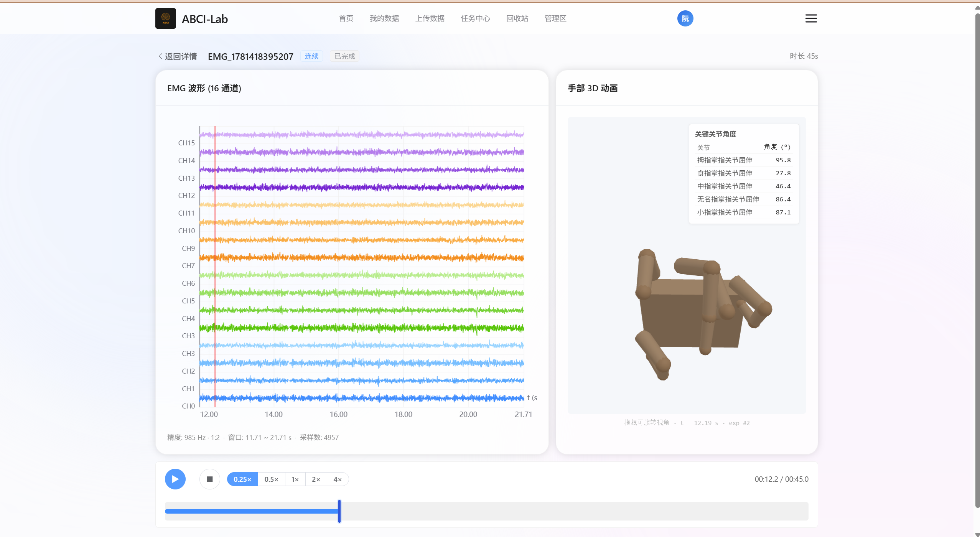
Task: Click the ABCI-Lab title text
Action: (205, 19)
